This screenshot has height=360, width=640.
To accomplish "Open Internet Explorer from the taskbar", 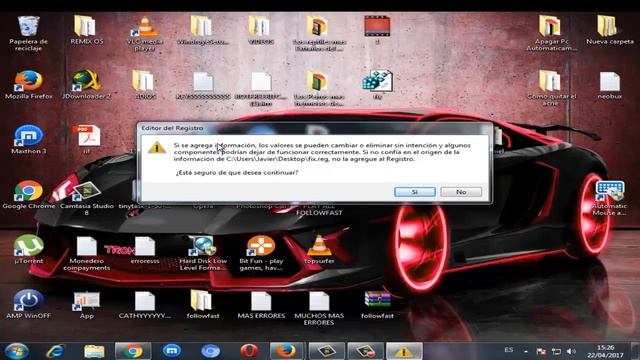I will (55, 351).
